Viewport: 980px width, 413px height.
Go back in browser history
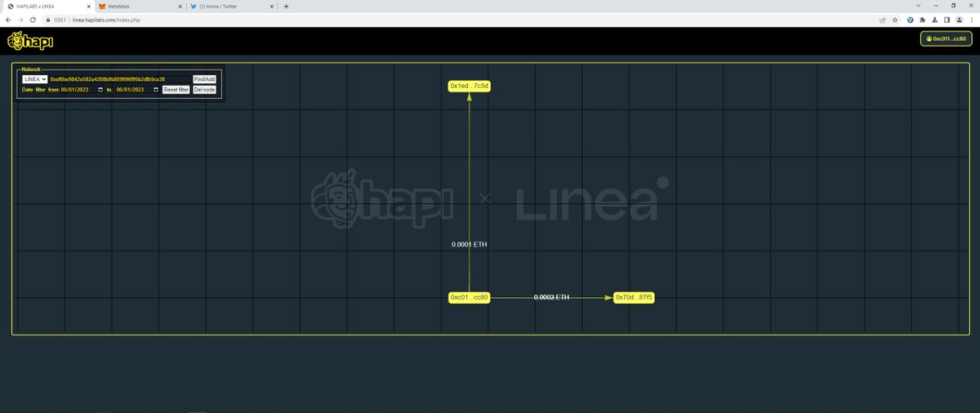pos(8,20)
